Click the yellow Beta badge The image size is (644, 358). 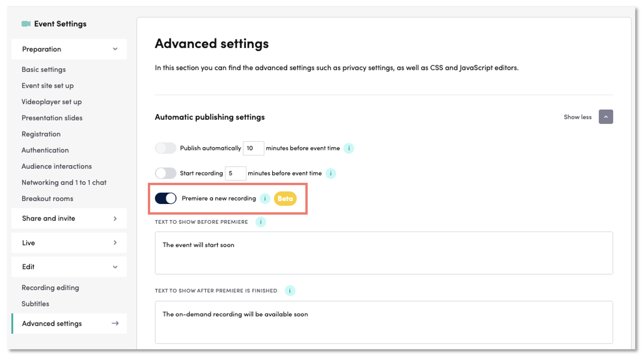click(285, 199)
